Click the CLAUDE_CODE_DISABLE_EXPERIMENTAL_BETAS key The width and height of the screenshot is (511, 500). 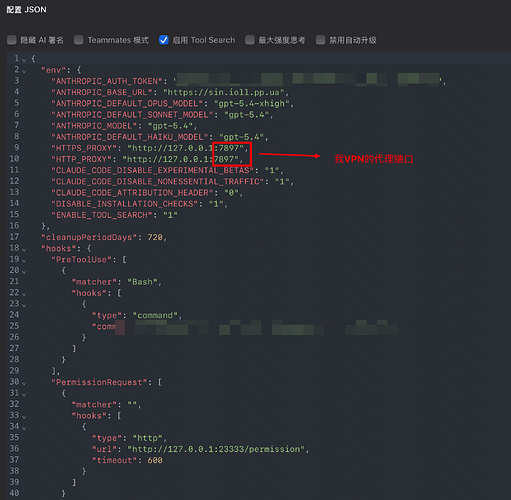tap(153, 171)
